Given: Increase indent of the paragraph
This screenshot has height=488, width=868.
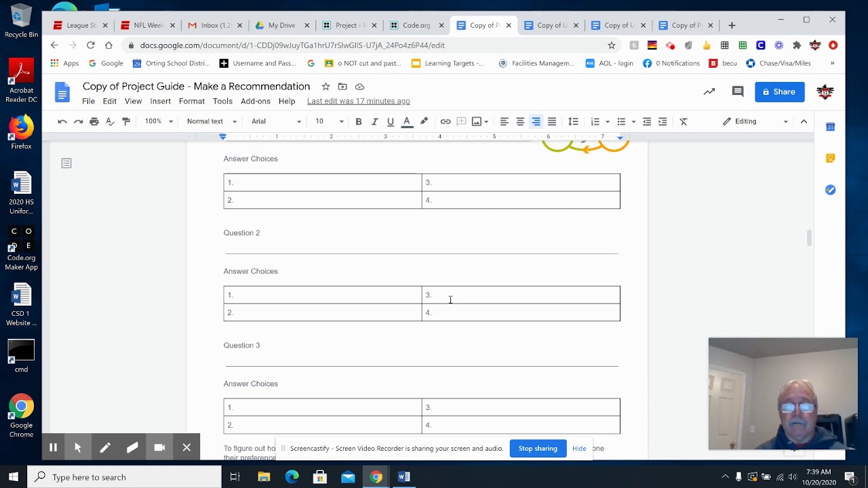Looking at the screenshot, I should click(x=663, y=121).
